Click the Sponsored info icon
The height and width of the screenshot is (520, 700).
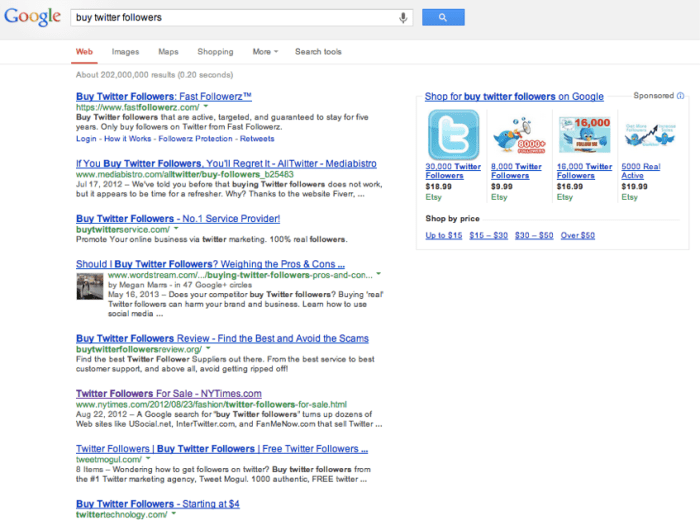coord(680,96)
